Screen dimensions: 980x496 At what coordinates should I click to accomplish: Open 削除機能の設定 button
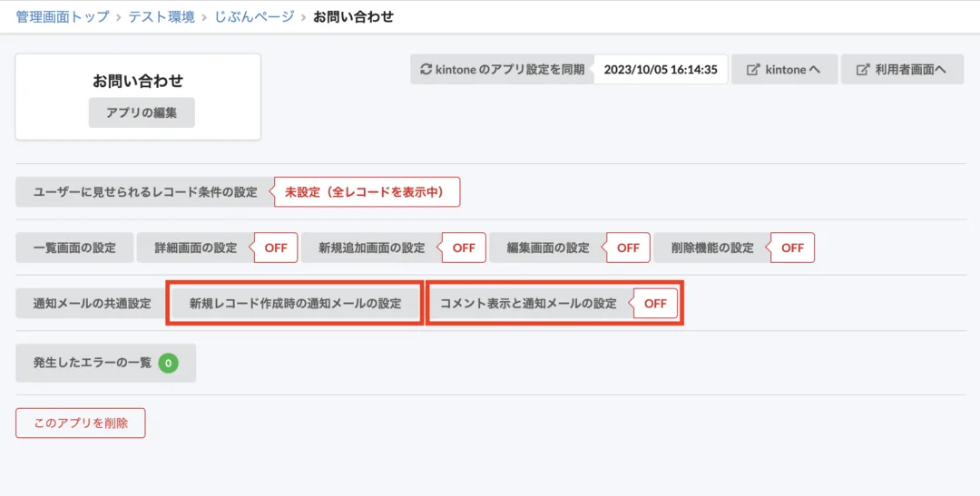click(712, 248)
